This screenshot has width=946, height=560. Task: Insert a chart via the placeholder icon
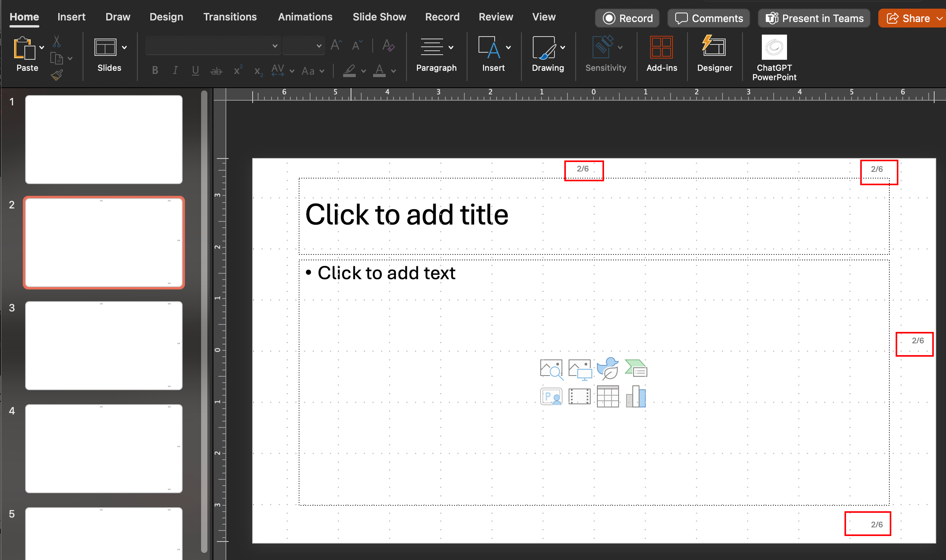click(636, 396)
